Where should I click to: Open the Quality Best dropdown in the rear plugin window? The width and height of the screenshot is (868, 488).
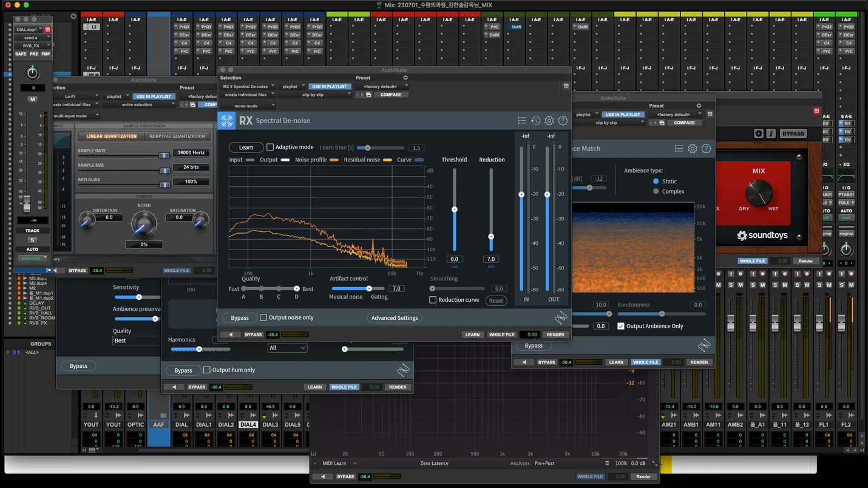[x=137, y=341]
